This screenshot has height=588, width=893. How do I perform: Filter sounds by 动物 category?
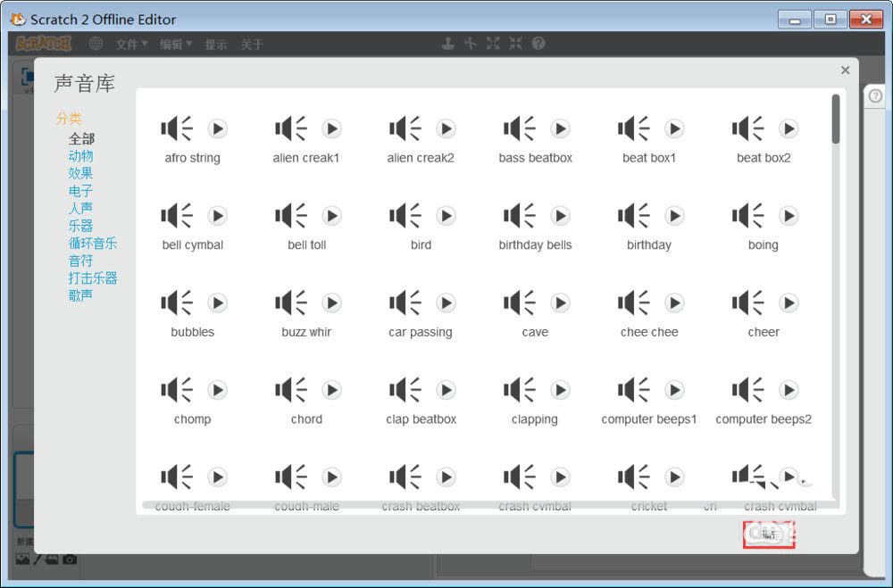click(x=80, y=156)
